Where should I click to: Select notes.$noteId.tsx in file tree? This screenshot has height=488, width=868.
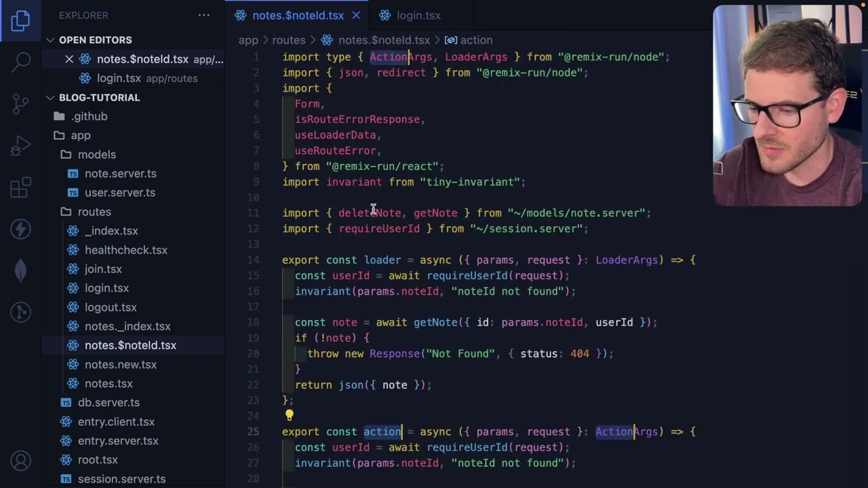[x=130, y=345]
